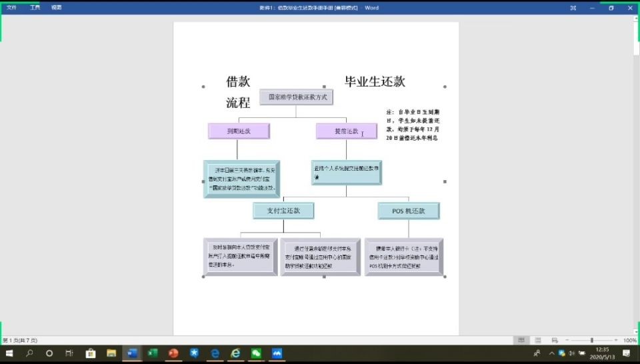Open PowerPoint from the taskbar
Viewport: 640px width, 364px height.
point(173,353)
